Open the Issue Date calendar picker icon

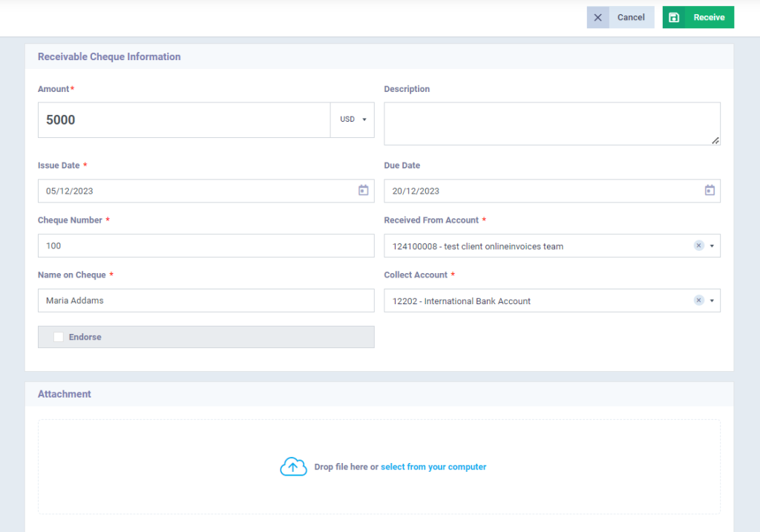[x=363, y=191]
